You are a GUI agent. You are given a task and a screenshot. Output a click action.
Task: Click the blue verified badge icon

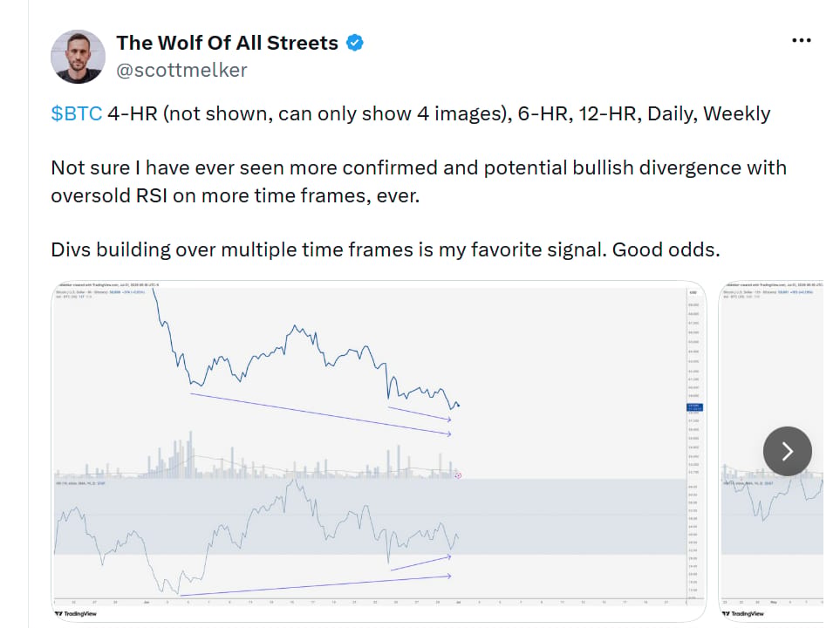point(355,43)
